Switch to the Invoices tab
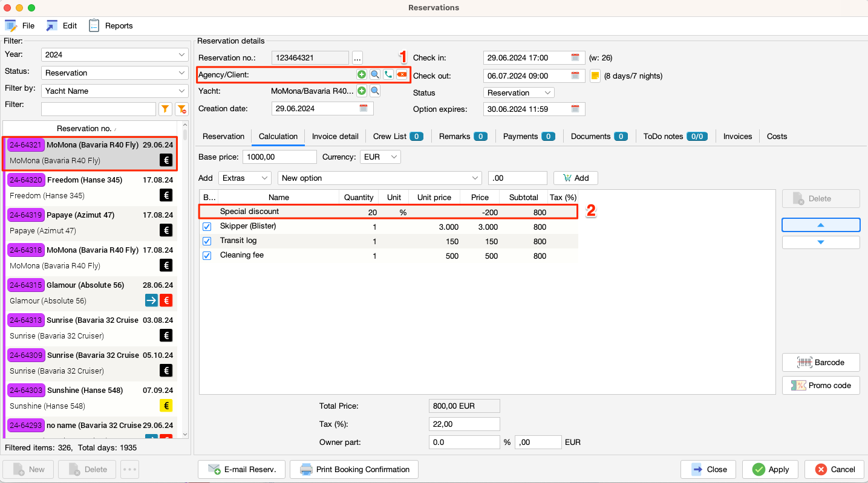Image resolution: width=868 pixels, height=483 pixels. [x=737, y=137]
